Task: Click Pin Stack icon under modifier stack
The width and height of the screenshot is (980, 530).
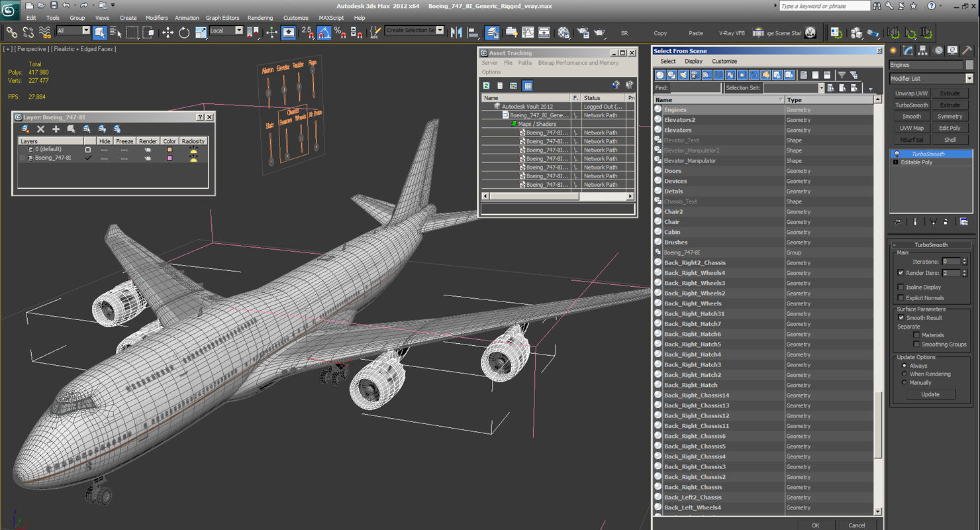Action: (x=898, y=222)
